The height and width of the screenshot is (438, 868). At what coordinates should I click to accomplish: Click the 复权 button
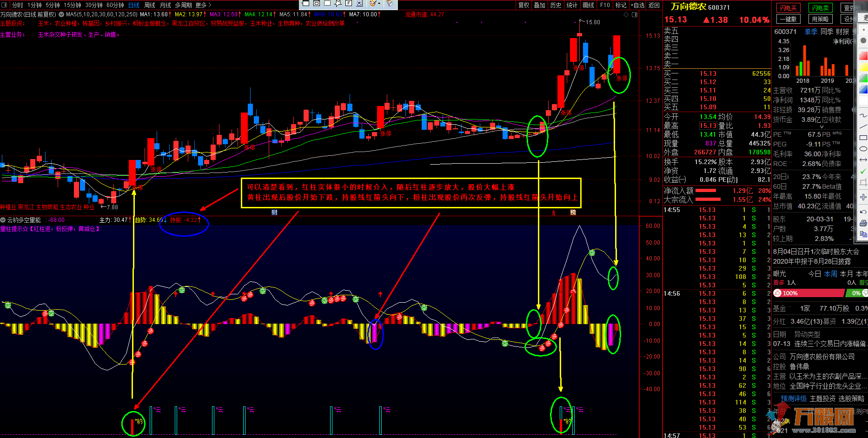524,5
